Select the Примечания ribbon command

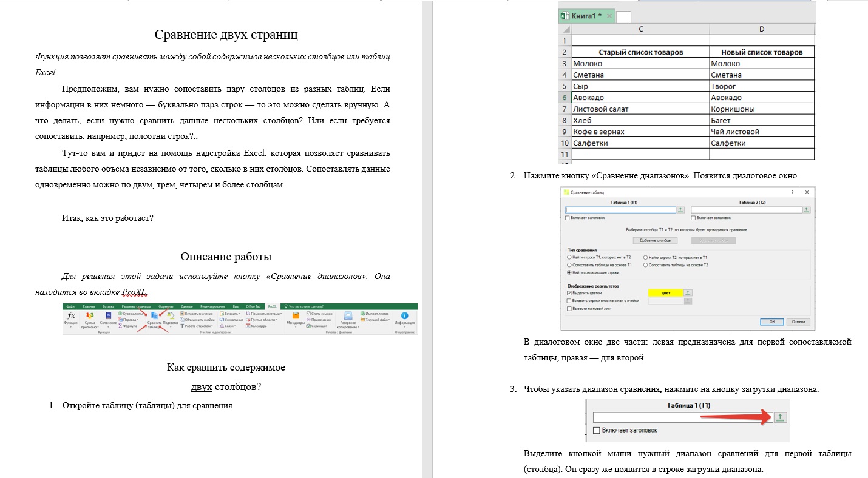(318, 320)
